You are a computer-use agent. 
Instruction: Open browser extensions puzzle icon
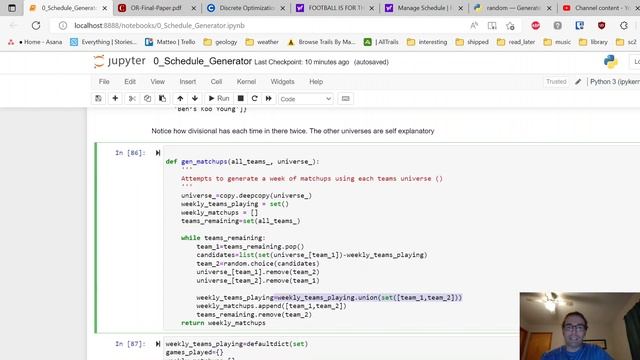tap(624, 26)
